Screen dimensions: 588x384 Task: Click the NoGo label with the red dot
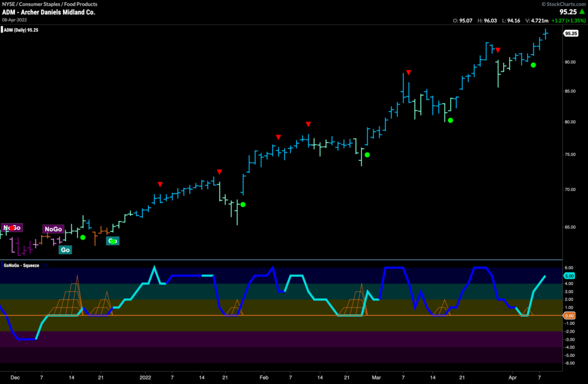11,228
